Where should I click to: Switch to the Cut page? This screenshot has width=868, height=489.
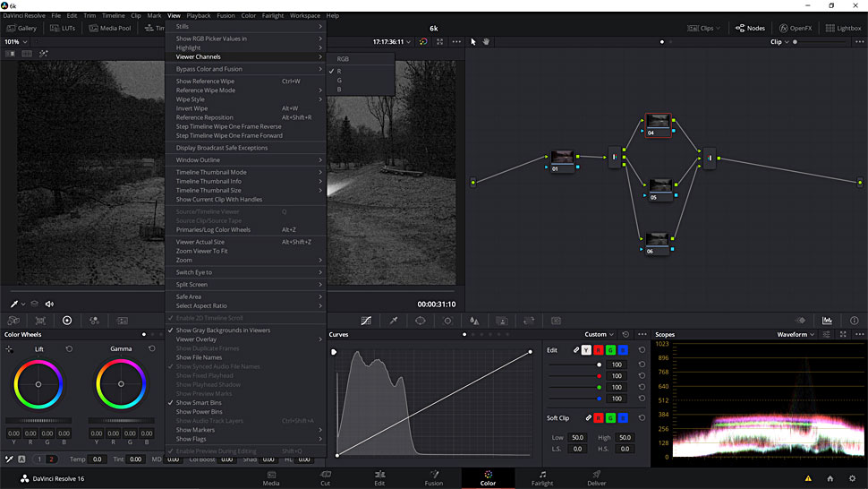325,478
